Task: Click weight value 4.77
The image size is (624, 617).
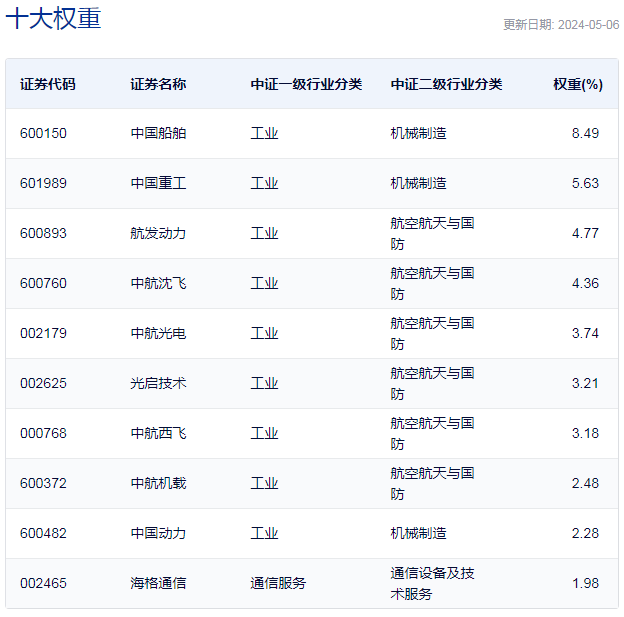Action: [x=585, y=233]
